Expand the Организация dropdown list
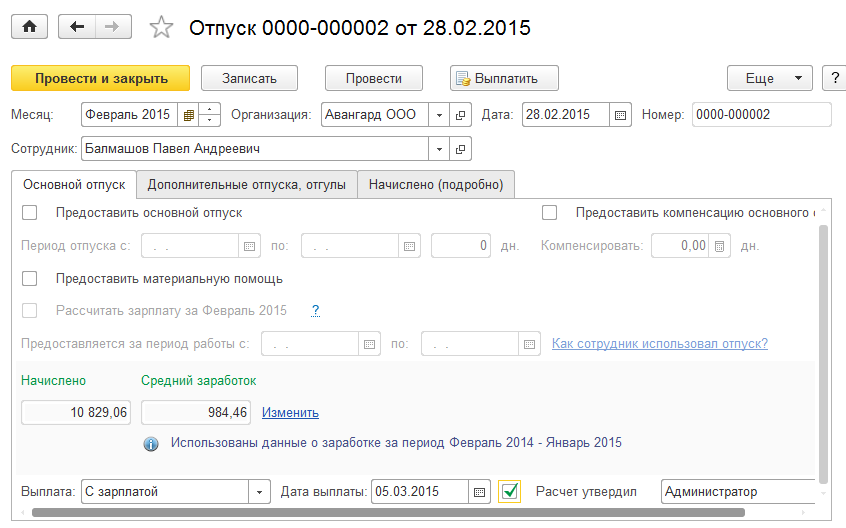This screenshot has width=846, height=528. 439,115
